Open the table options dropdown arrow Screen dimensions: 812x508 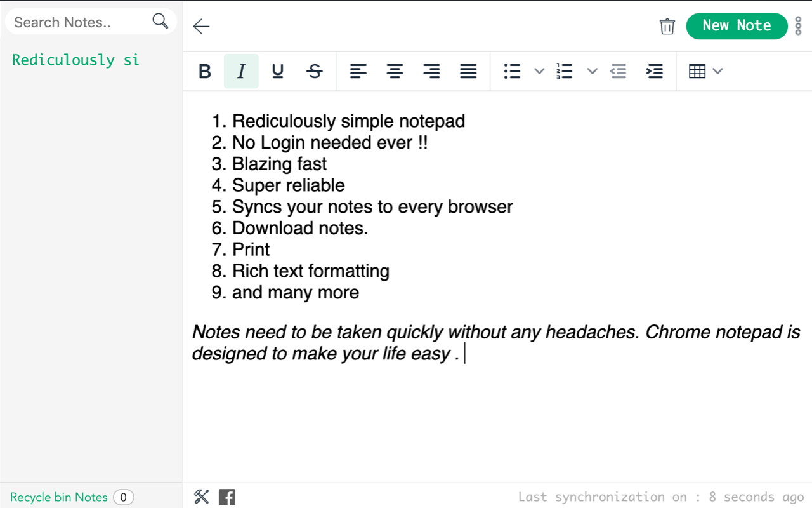[x=717, y=71]
